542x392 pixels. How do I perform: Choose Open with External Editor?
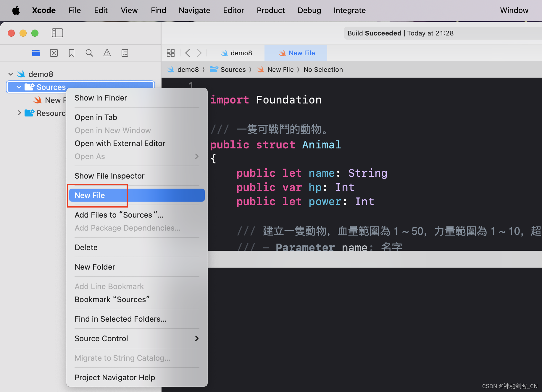pos(137,143)
